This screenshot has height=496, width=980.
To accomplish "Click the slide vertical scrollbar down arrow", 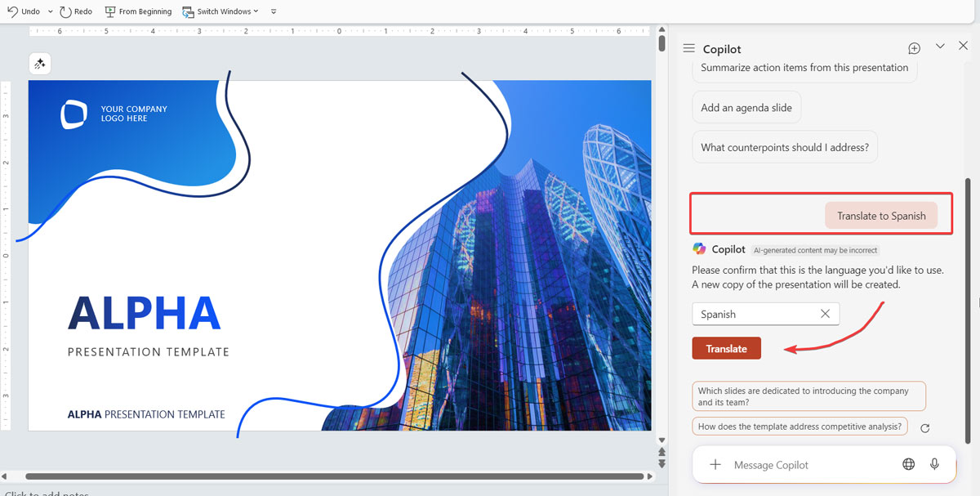I will coord(661,439).
